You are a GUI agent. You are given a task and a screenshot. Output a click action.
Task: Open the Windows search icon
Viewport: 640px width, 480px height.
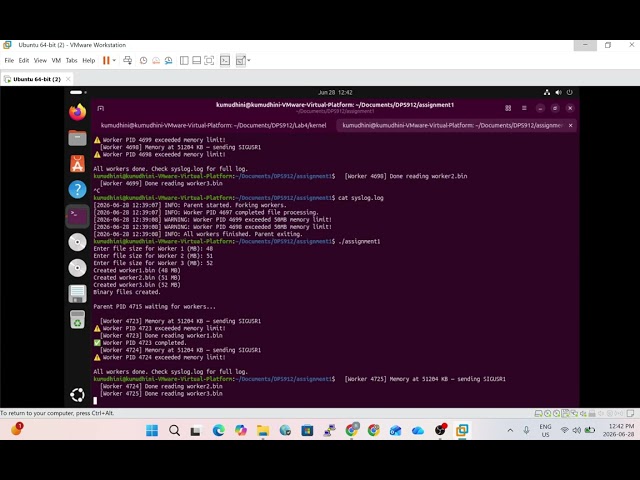point(174,430)
